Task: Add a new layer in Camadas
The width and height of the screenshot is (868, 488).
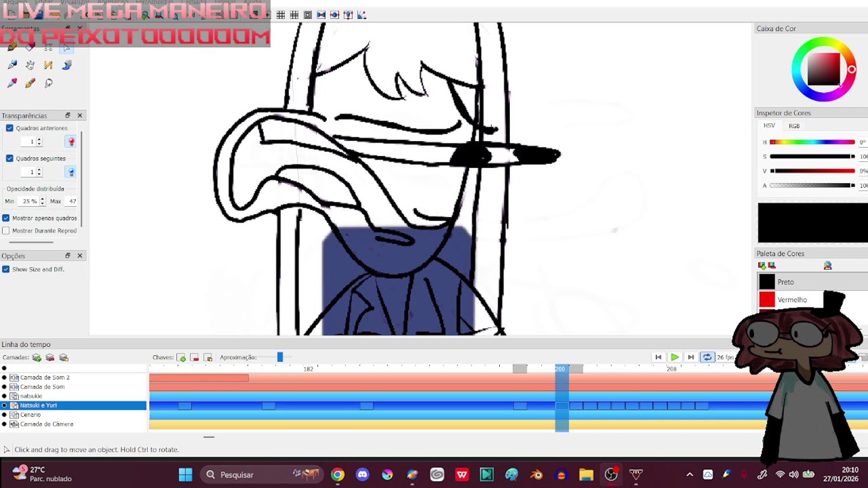Action: (37, 357)
